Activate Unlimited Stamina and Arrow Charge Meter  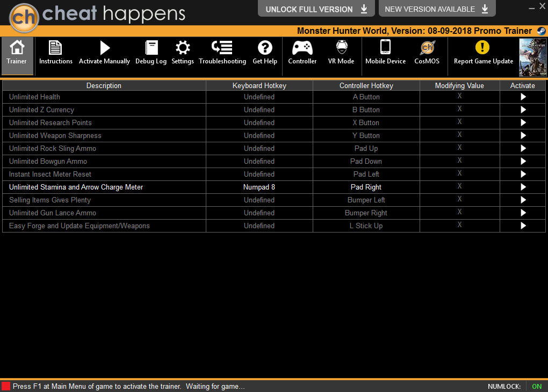(x=523, y=187)
